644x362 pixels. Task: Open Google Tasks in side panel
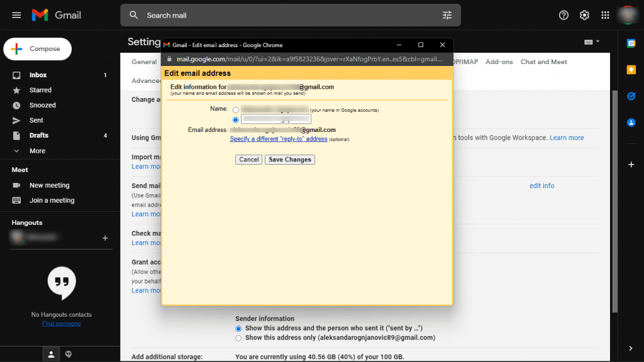point(631,96)
